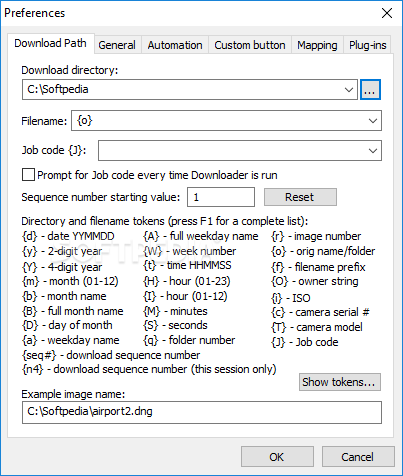Click the Sequence number starting value field
Screen dimensions: 403x476
tap(221, 197)
